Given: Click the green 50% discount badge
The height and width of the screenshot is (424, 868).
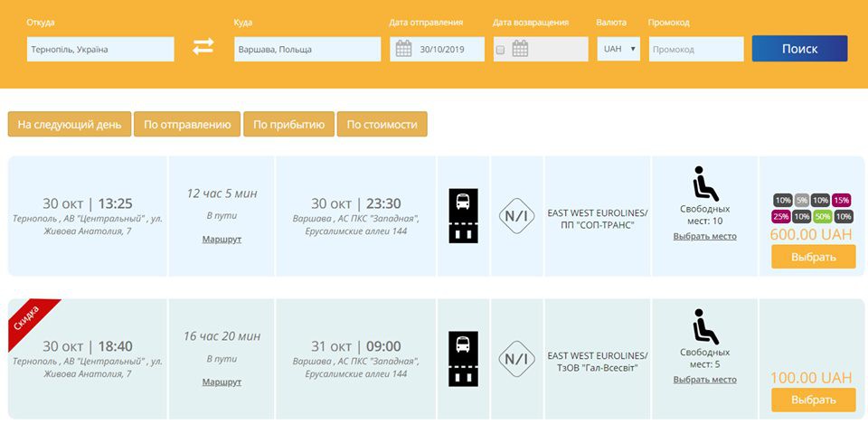Looking at the screenshot, I should [x=822, y=217].
